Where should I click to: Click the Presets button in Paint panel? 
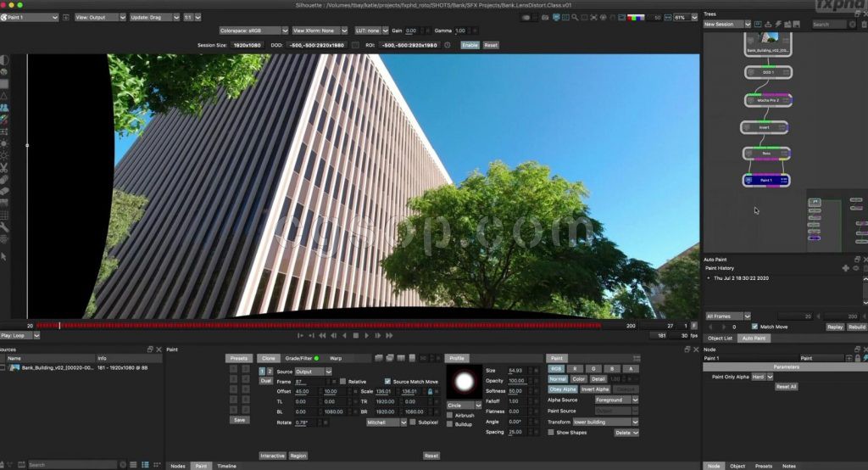click(x=239, y=359)
